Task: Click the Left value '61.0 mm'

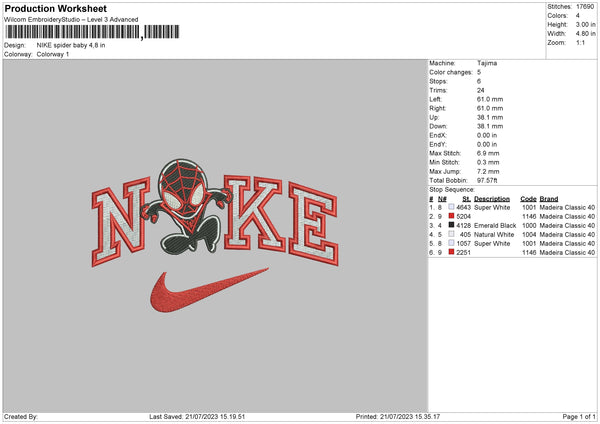Action: click(490, 99)
